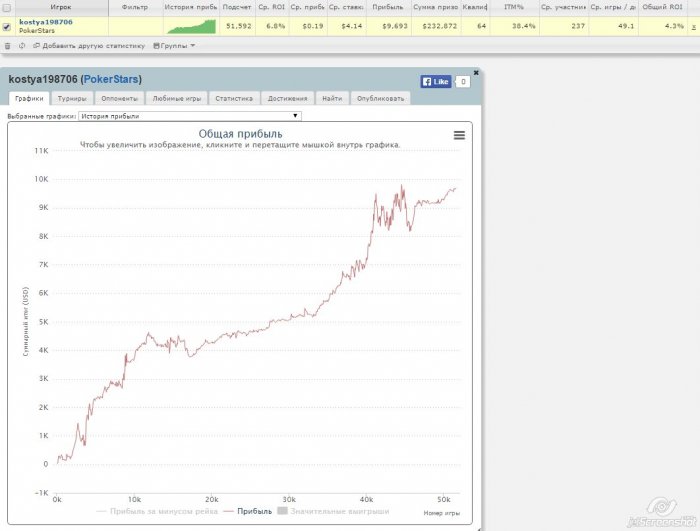
Task: Open the Любимые игры tab
Action: tap(177, 98)
